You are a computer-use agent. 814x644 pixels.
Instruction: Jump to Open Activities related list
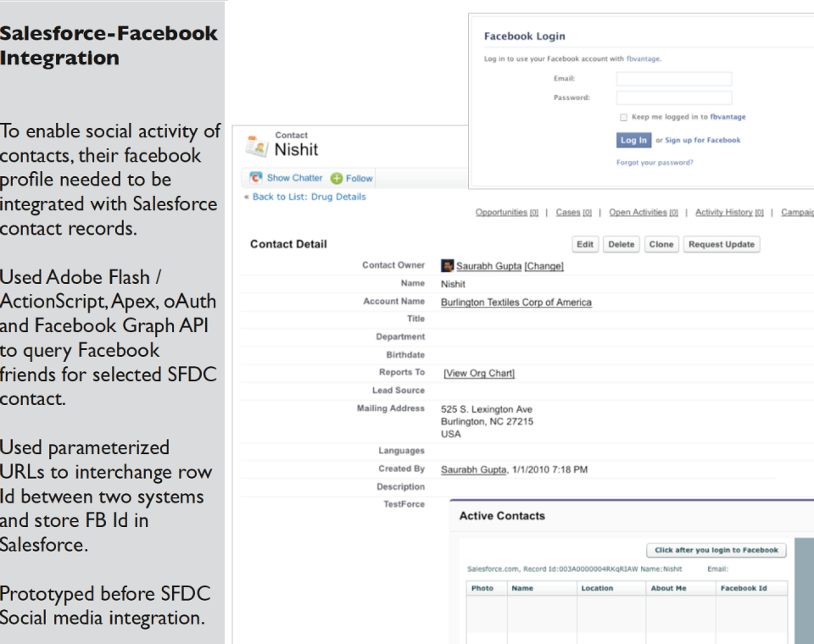[644, 212]
